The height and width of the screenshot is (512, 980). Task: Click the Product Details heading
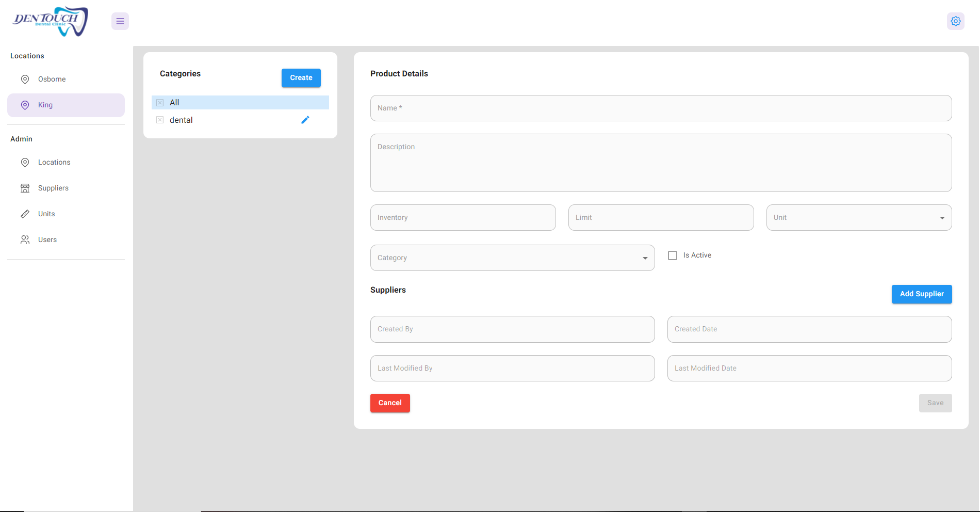click(x=399, y=74)
